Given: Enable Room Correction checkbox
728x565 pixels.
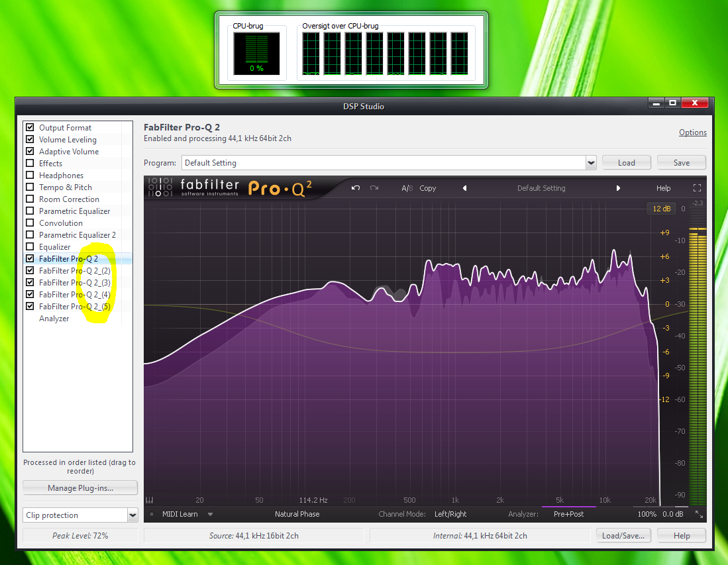Looking at the screenshot, I should (30, 199).
